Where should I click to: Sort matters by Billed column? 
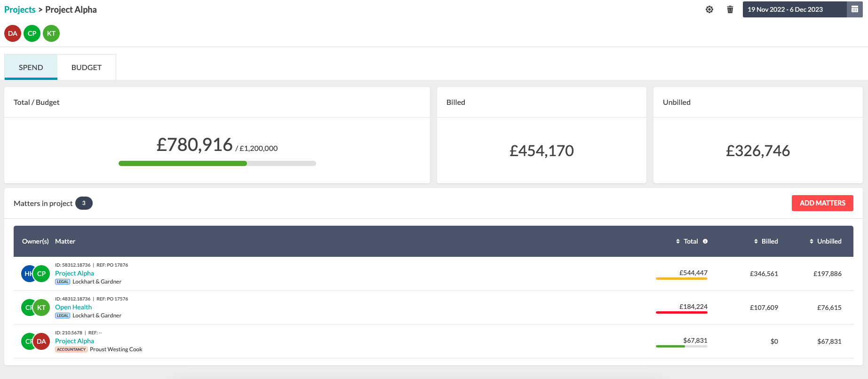(766, 241)
